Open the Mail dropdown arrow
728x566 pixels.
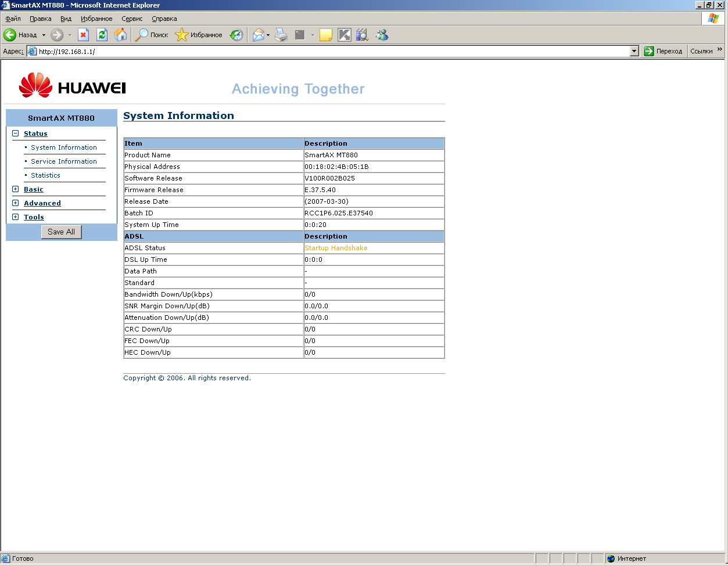[268, 35]
